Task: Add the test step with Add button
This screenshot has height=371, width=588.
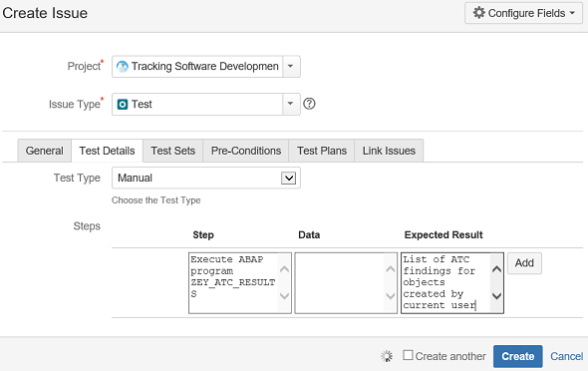Action: [524, 263]
